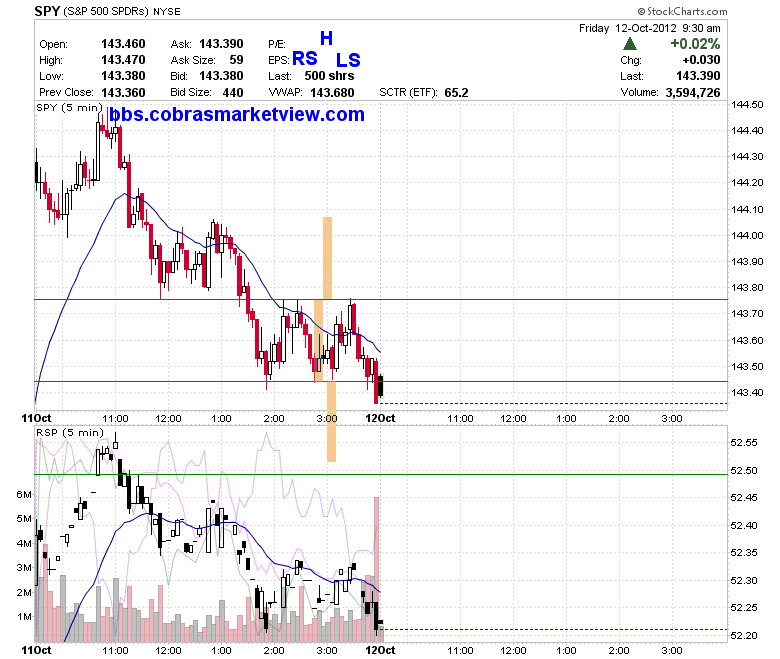Click the blue H annotation label
The width and height of the screenshot is (780, 659).
[326, 38]
